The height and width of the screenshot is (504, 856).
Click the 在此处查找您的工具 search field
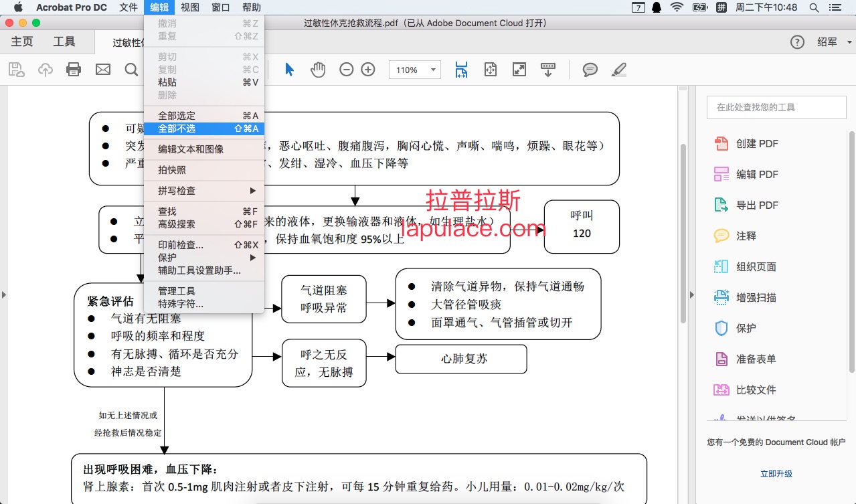click(776, 107)
